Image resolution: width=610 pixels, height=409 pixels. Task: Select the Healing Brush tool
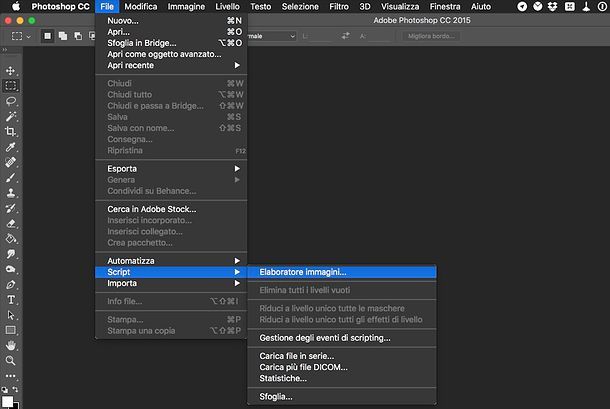[x=11, y=162]
